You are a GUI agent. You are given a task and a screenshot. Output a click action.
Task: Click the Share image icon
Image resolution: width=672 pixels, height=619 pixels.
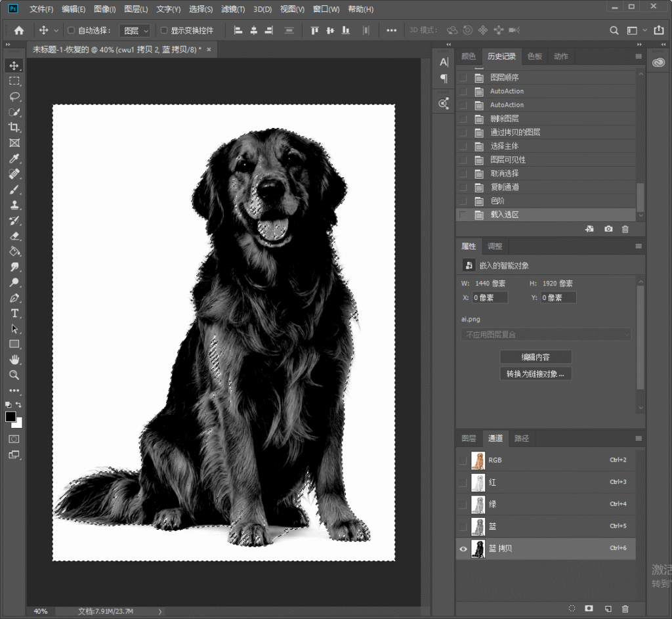pyautogui.click(x=659, y=30)
